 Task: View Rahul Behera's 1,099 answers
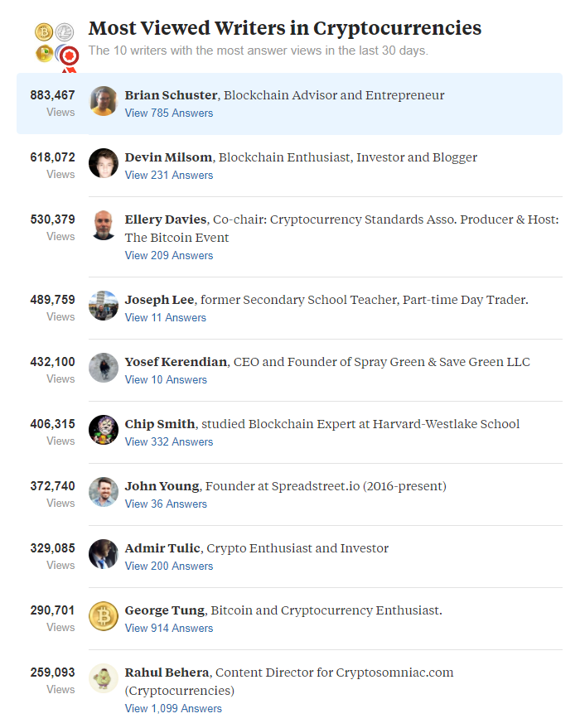pos(173,709)
